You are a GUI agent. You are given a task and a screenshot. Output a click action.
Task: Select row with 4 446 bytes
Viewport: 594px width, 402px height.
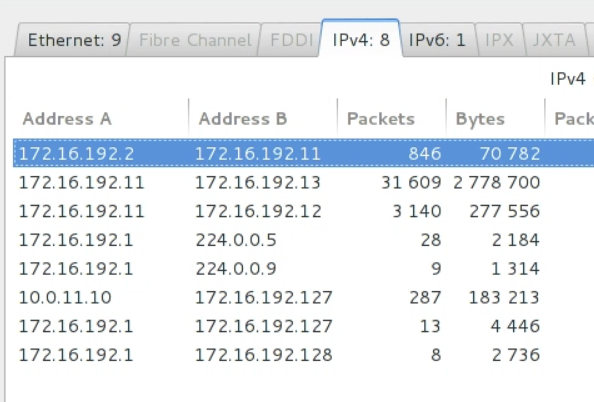coord(303,326)
